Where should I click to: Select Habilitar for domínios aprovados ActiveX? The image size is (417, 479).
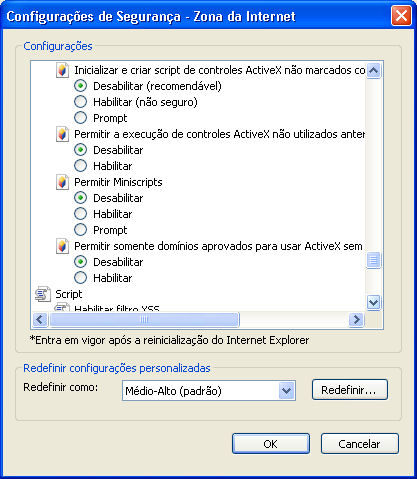click(x=80, y=278)
